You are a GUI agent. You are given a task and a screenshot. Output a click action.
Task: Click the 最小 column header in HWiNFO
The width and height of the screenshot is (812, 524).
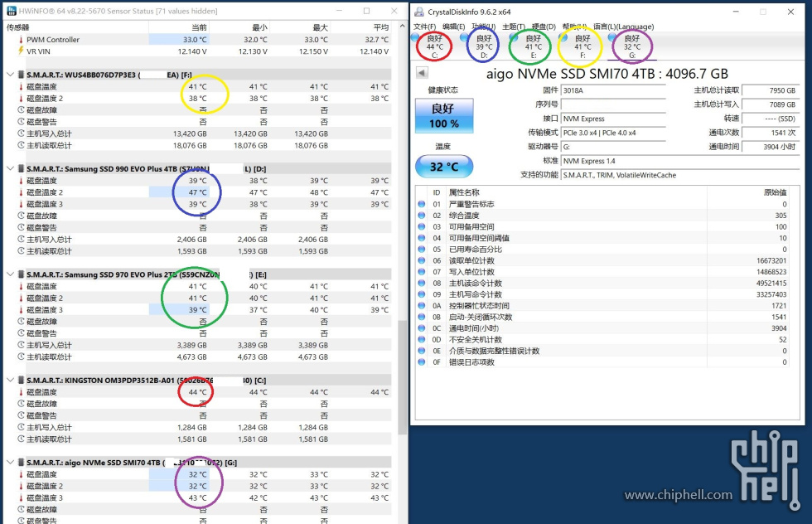pos(239,27)
